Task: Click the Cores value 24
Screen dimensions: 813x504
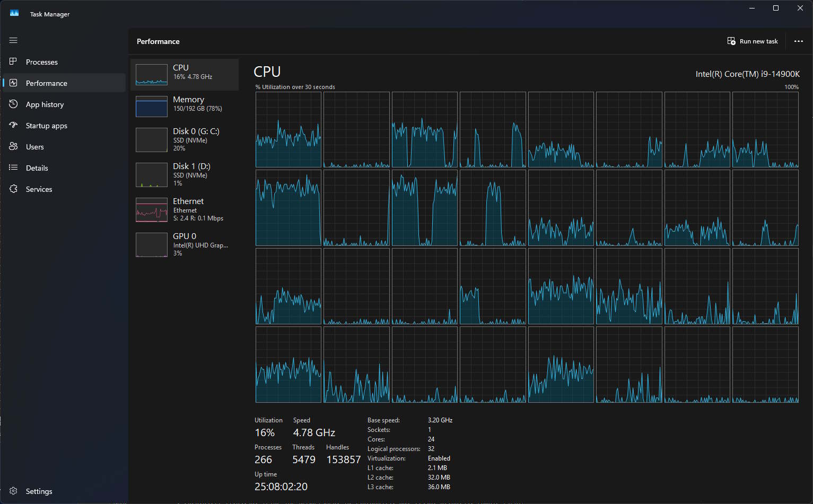Action: pyautogui.click(x=431, y=439)
